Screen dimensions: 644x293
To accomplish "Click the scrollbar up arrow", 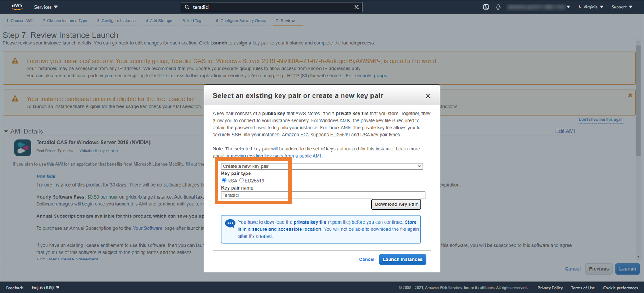I will click(x=639, y=42).
